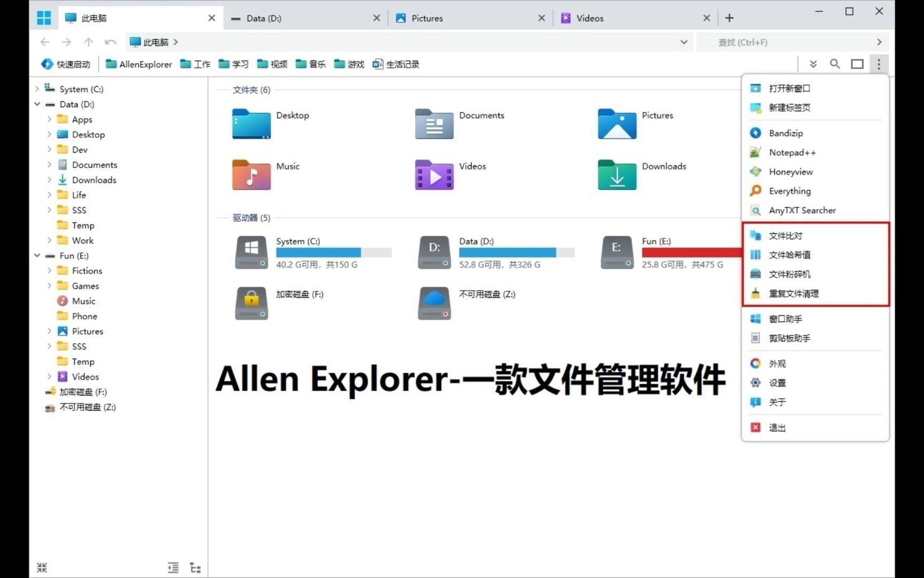Open Notepad++ from the tools menu

coord(792,152)
